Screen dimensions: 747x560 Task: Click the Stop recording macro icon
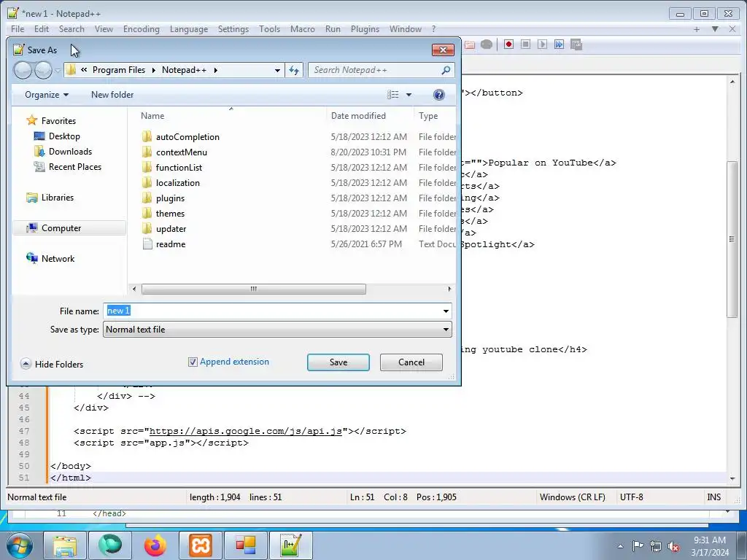click(525, 44)
